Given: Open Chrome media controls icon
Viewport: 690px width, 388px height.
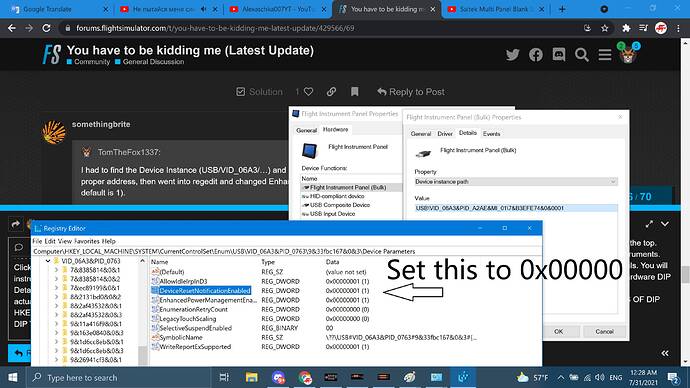Looking at the screenshot, I should pos(643,28).
